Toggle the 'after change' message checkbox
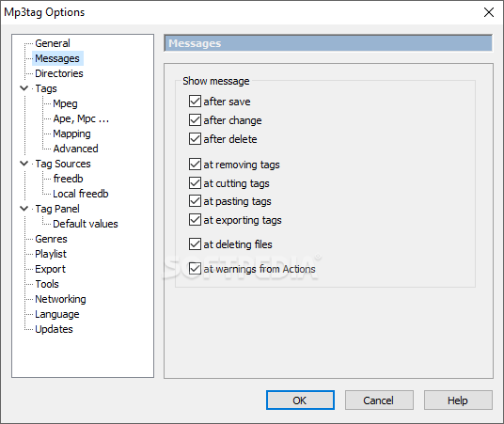 pos(195,120)
